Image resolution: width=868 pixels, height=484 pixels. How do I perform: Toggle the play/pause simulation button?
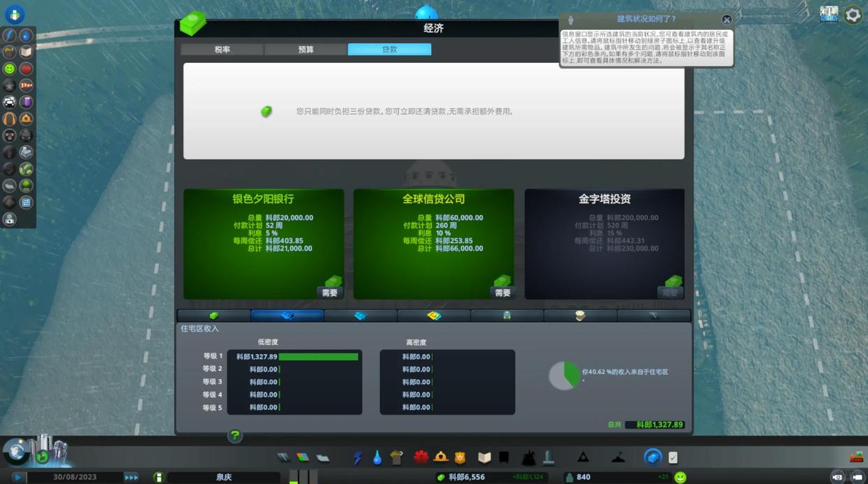click(x=18, y=477)
